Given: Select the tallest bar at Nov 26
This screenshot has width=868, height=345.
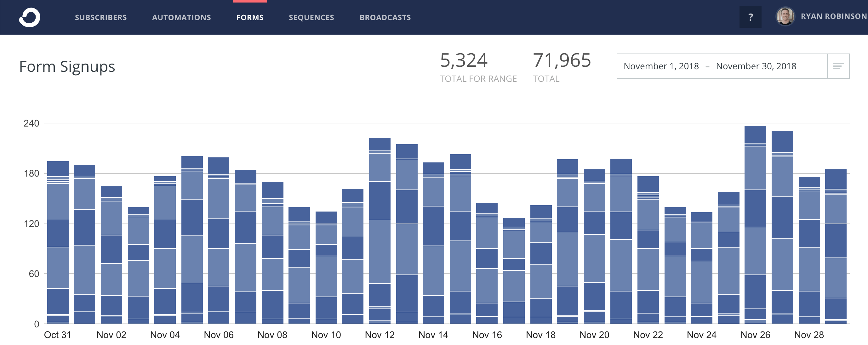Looking at the screenshot, I should coord(755,225).
